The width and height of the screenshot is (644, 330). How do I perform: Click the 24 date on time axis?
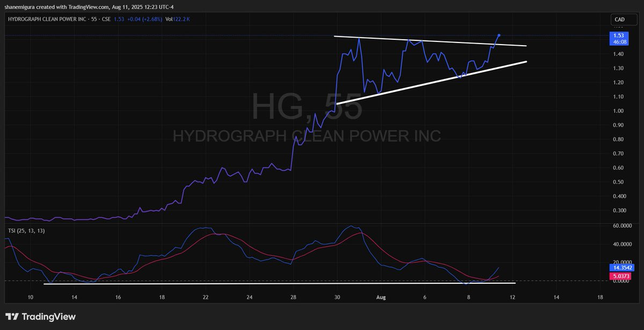(x=250, y=297)
